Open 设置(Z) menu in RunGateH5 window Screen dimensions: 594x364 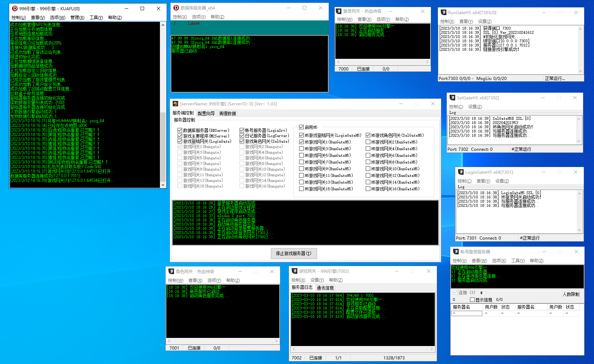pyautogui.click(x=485, y=21)
